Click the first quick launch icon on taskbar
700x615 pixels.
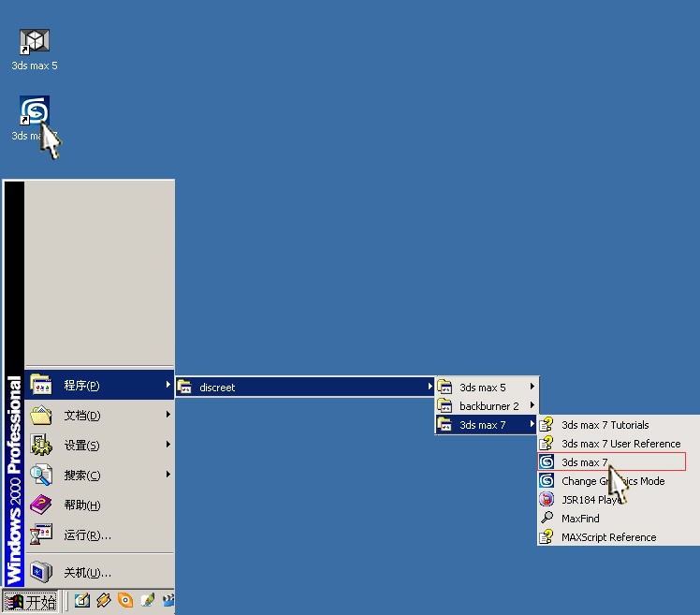click(82, 600)
